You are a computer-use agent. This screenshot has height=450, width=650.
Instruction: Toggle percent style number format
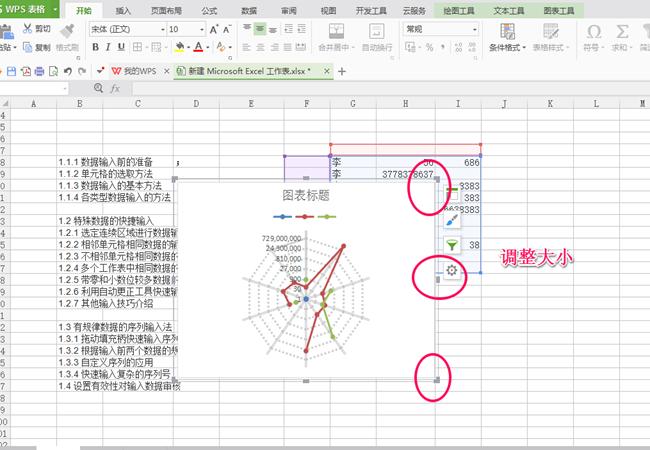429,47
